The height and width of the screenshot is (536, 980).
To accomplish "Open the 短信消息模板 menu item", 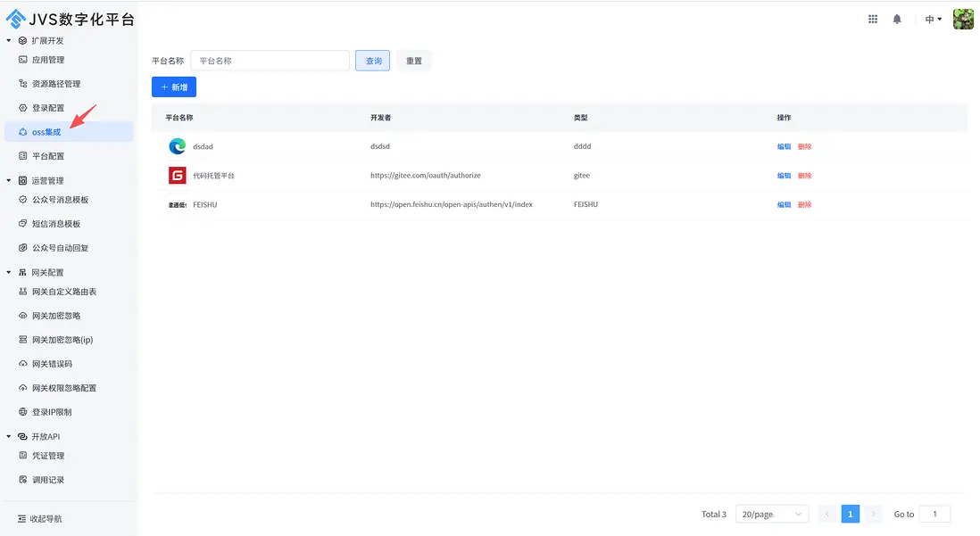I will 69,224.
